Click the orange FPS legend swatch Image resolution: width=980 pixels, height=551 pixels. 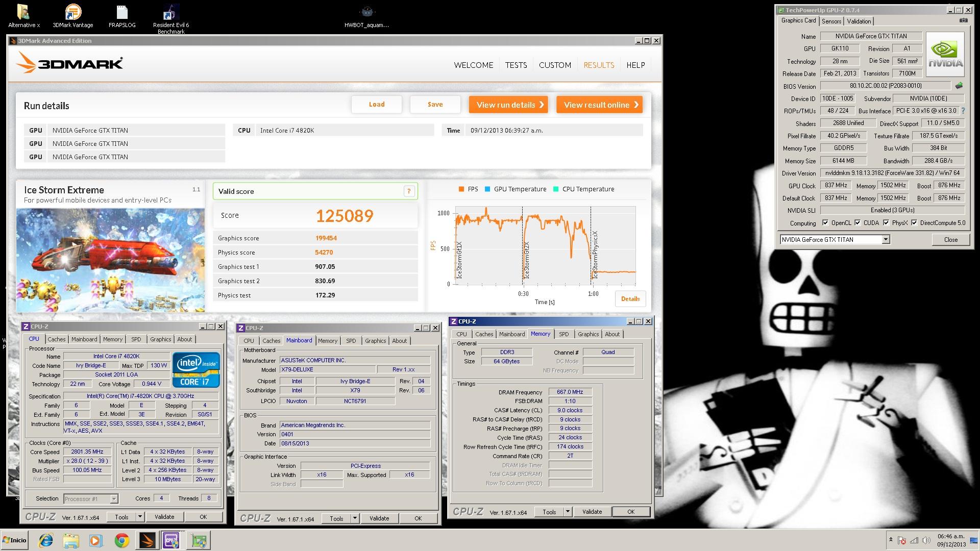coord(461,189)
